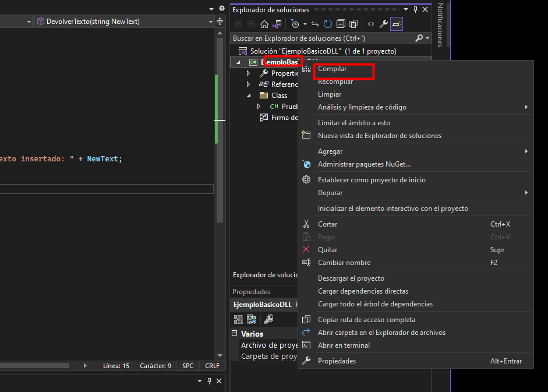Expand the References tree node
Image resolution: width=548 pixels, height=392 pixels.
click(x=248, y=84)
